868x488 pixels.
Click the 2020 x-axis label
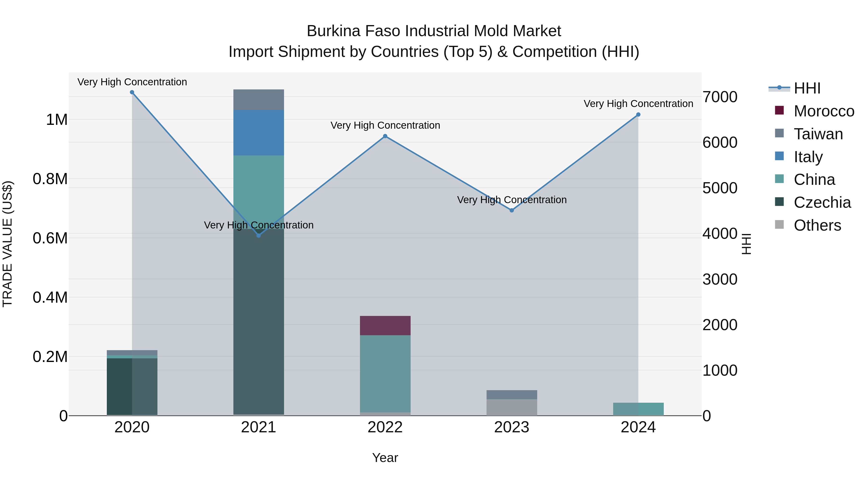(132, 427)
